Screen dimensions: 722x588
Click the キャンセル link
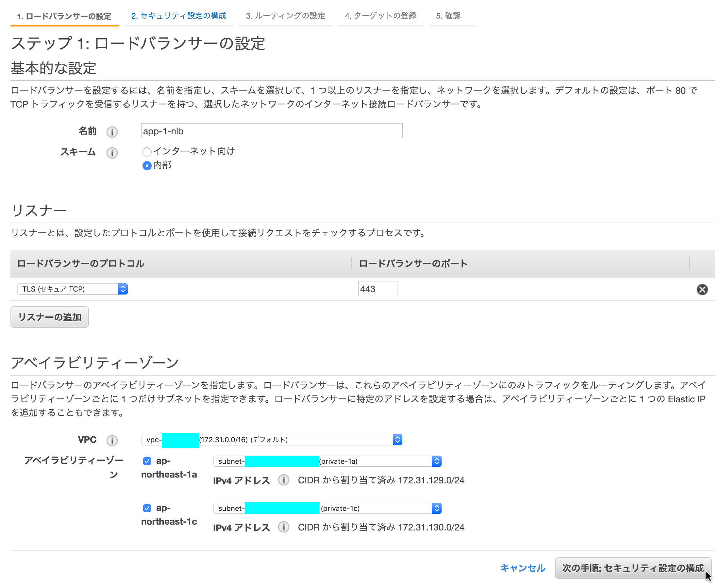tap(523, 568)
